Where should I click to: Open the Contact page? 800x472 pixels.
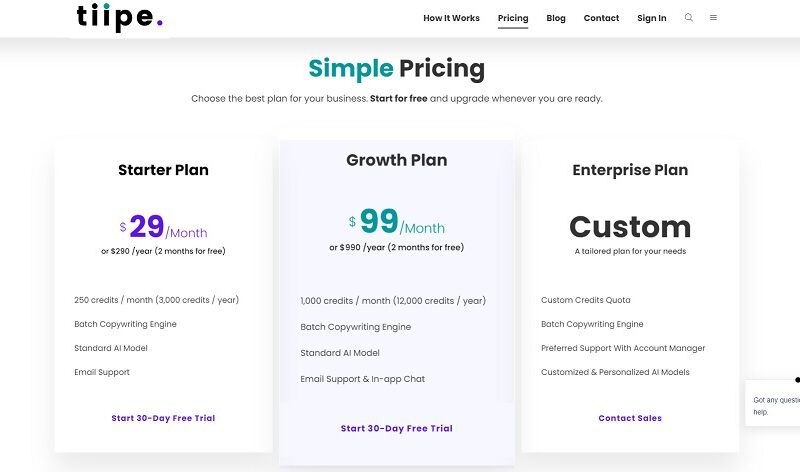[x=601, y=18]
